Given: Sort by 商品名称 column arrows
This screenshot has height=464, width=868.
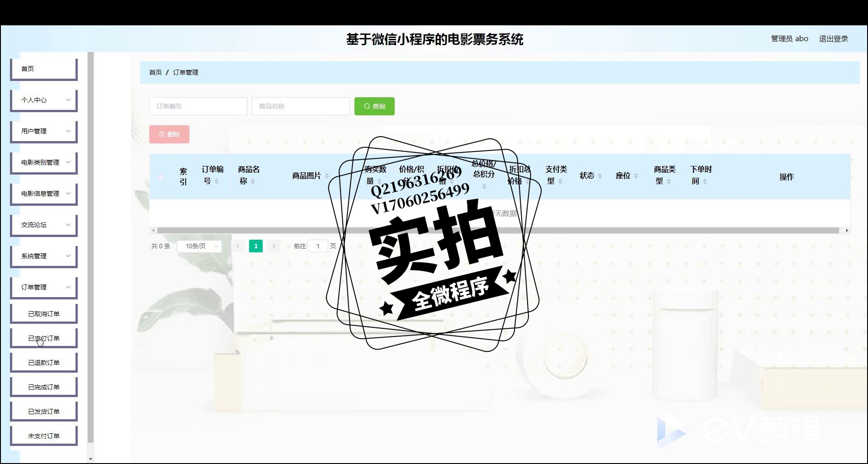Looking at the screenshot, I should 253,181.
